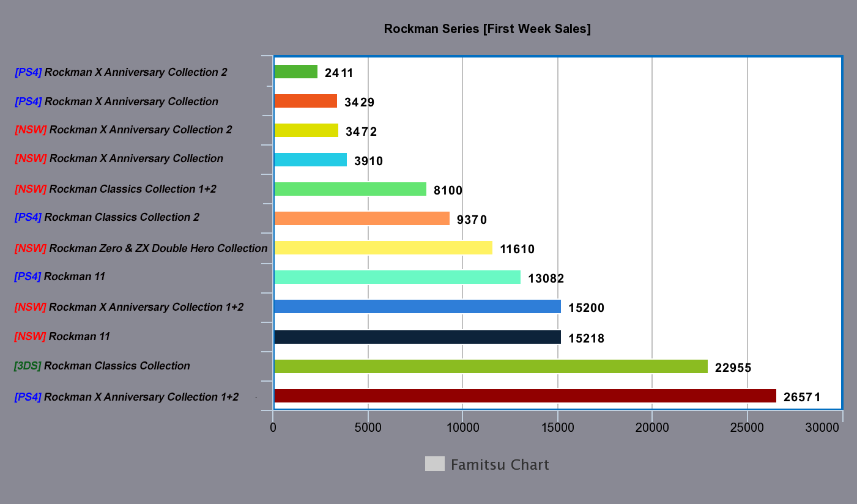
Task: Click label [PS4] Rockman X Anniversary Collection
Action: tap(117, 102)
